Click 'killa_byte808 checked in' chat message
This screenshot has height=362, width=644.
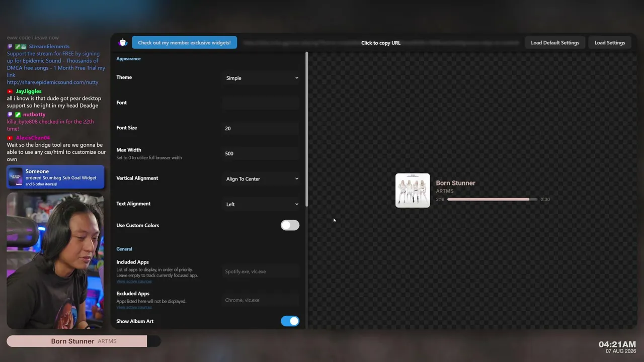pos(50,125)
